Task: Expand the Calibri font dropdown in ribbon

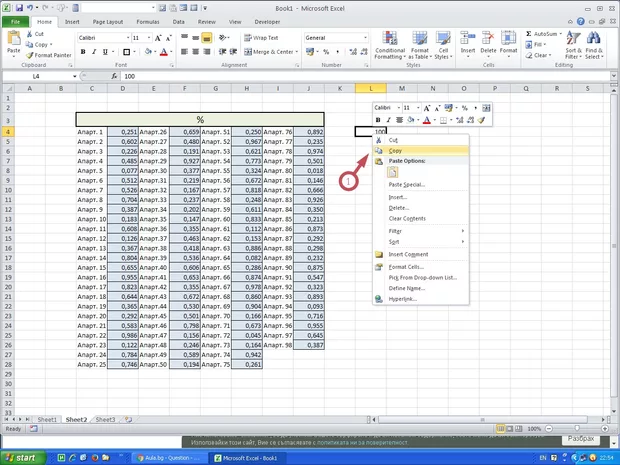Action: 125,38
